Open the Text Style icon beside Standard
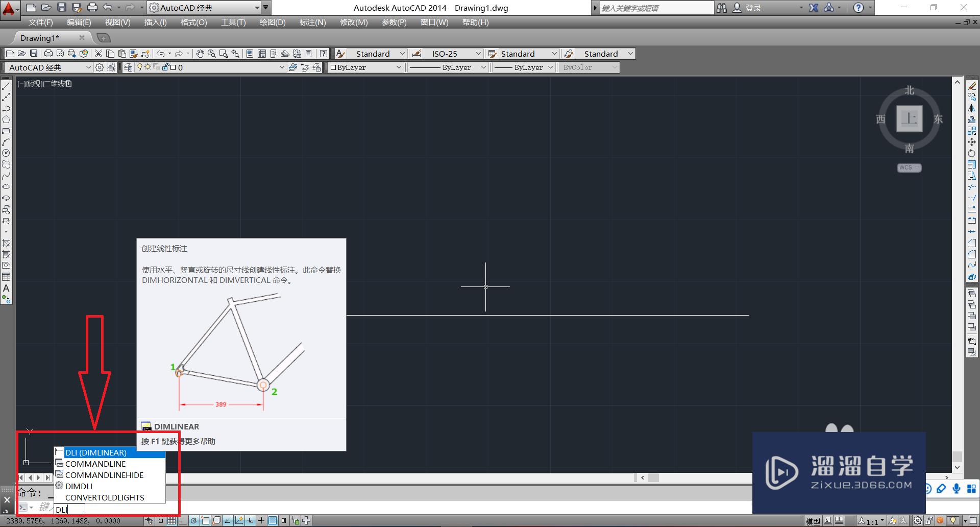This screenshot has width=980, height=527. [x=340, y=54]
